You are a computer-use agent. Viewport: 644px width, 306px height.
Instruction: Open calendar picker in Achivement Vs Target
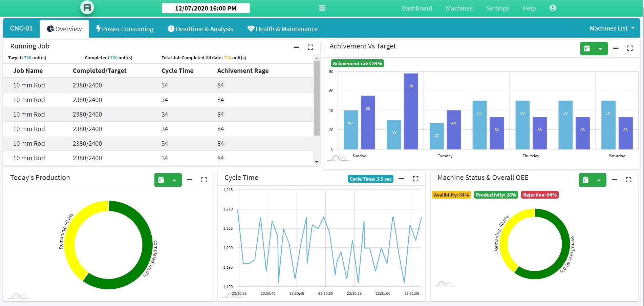587,48
